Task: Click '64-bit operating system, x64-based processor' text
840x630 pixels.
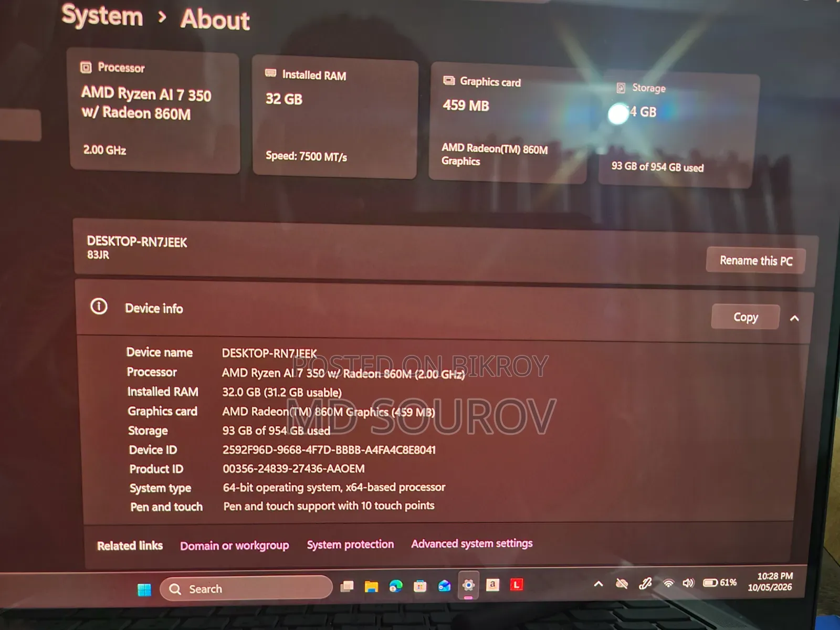Action: tap(334, 487)
